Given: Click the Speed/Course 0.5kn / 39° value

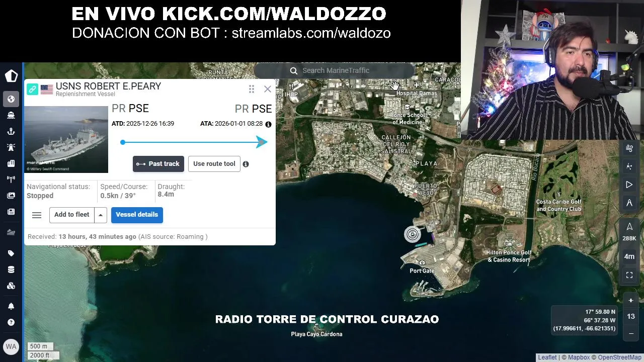Looking at the screenshot, I should [118, 196].
